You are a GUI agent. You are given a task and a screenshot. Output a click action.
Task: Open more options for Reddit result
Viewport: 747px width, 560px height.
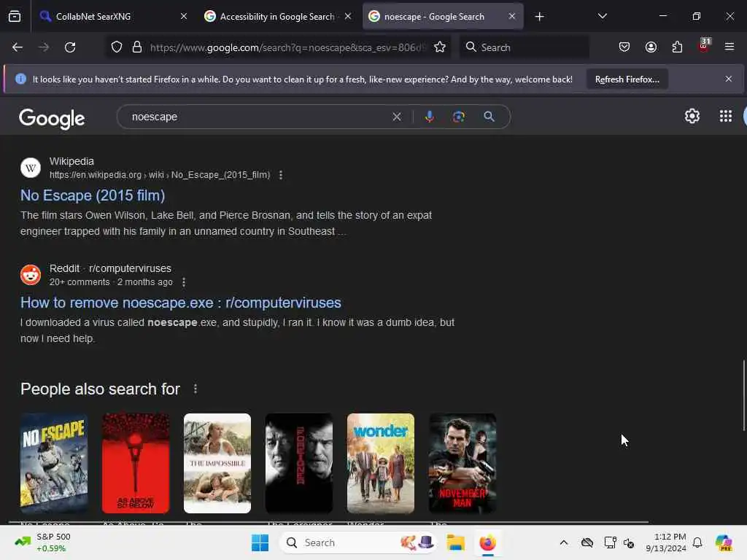coord(184,282)
